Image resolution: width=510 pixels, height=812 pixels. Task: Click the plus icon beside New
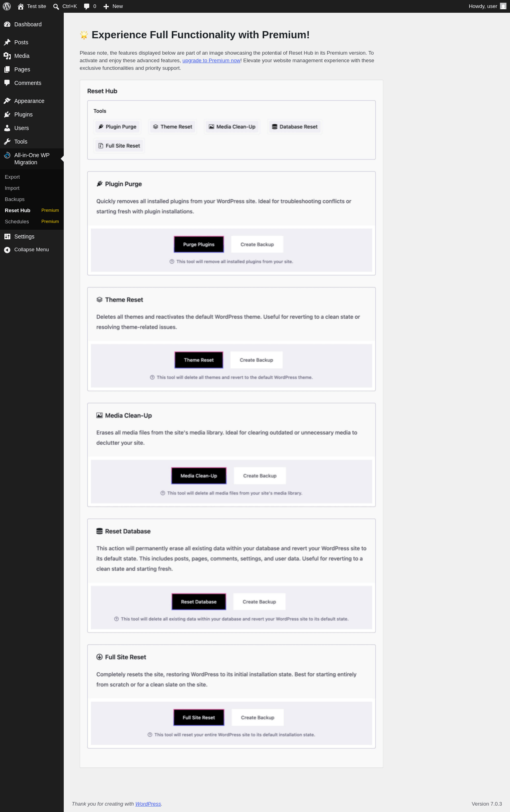click(106, 6)
